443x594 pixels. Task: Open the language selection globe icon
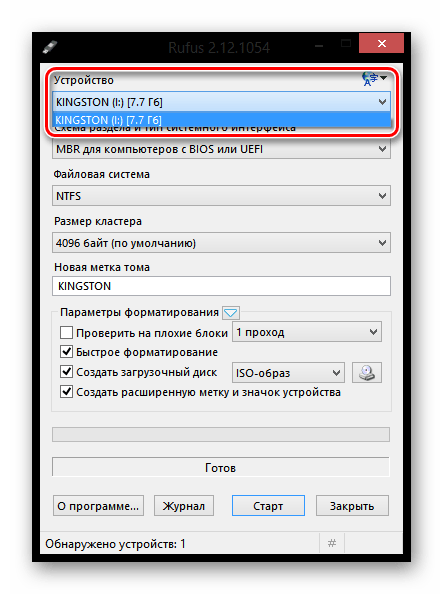click(x=373, y=79)
